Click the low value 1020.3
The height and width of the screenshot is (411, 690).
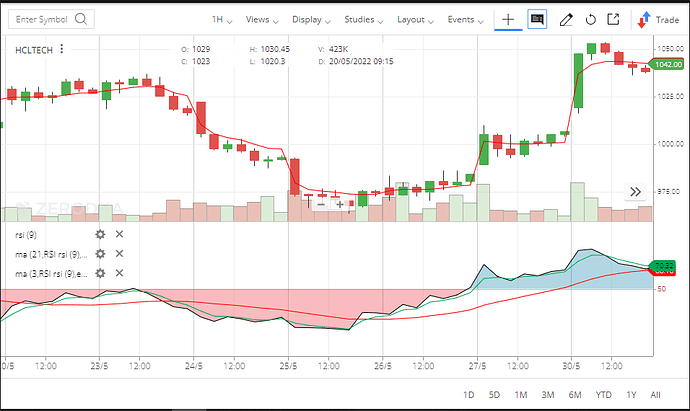click(x=273, y=62)
